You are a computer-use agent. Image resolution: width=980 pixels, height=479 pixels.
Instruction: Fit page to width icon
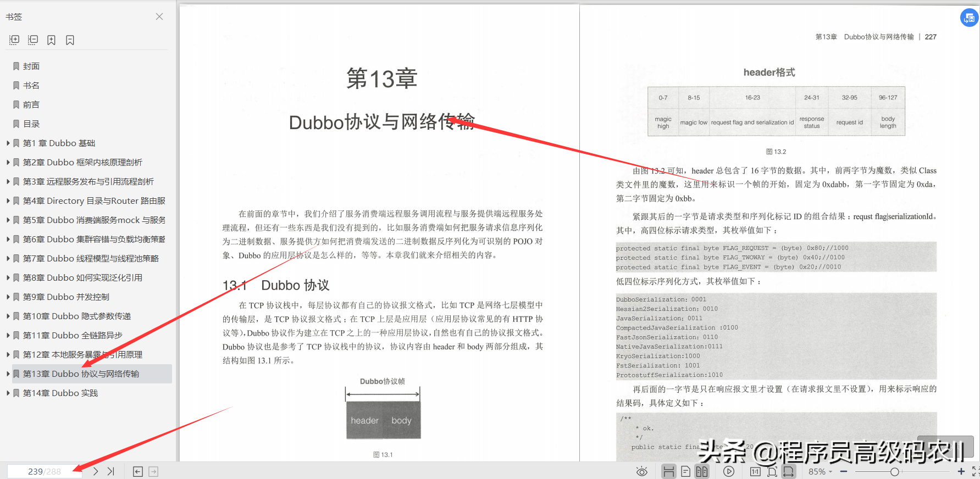pos(789,471)
